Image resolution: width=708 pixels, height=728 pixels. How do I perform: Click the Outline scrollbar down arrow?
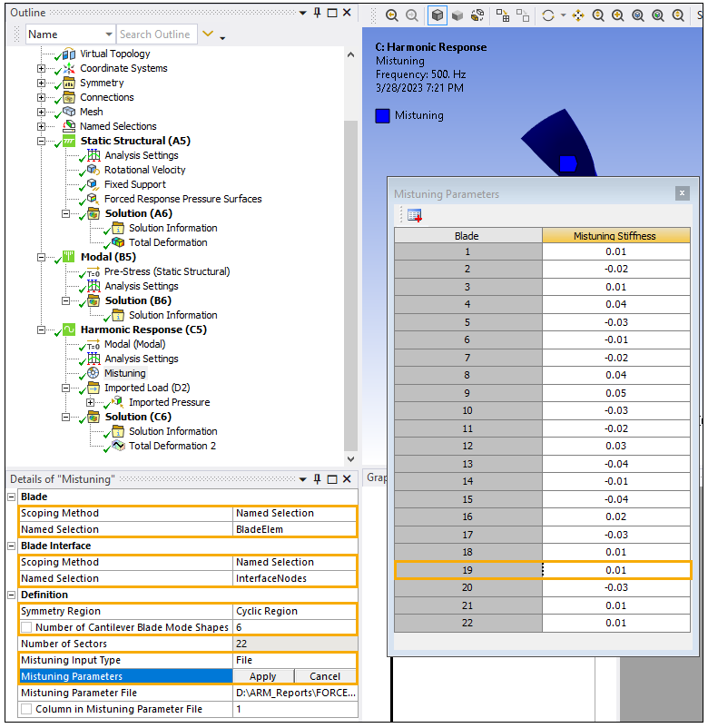tap(350, 458)
